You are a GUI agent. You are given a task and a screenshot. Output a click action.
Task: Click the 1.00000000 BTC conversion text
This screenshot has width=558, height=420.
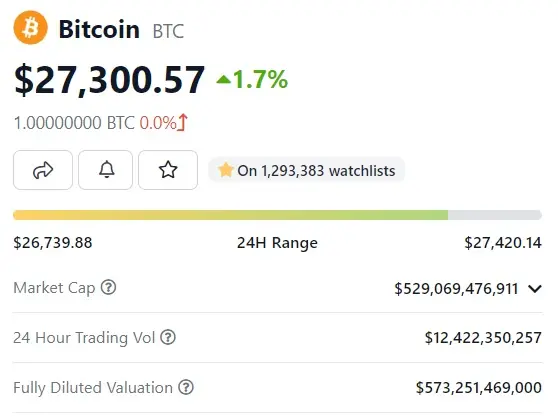(74, 123)
